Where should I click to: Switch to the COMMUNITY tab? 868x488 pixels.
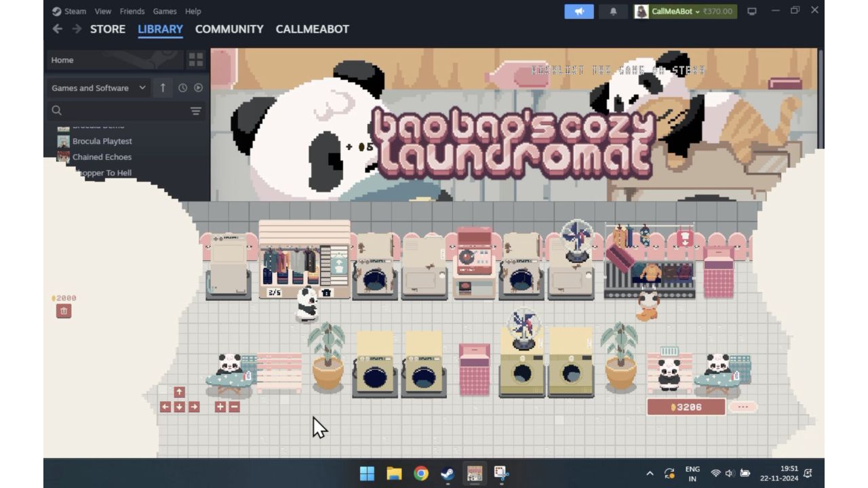[229, 29]
